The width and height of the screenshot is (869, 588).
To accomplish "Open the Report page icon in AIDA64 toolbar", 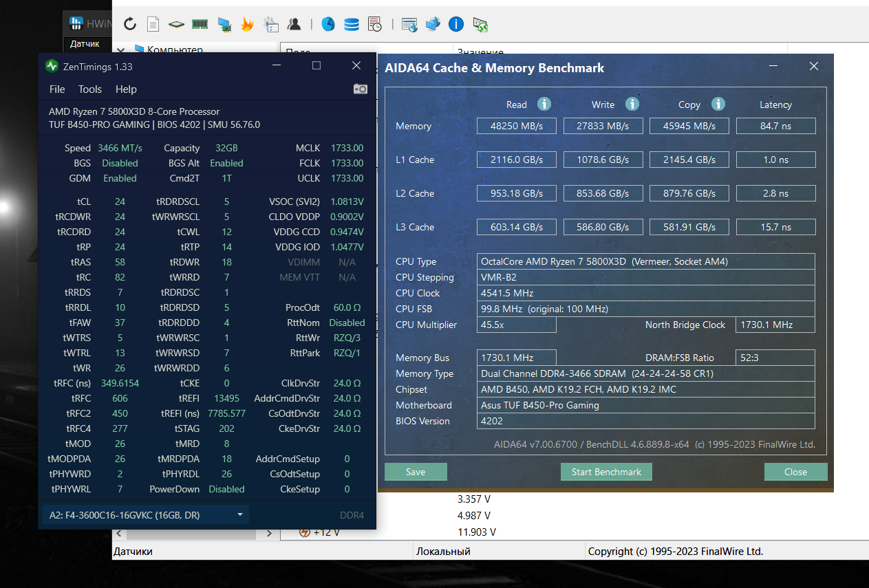I will coord(153,25).
